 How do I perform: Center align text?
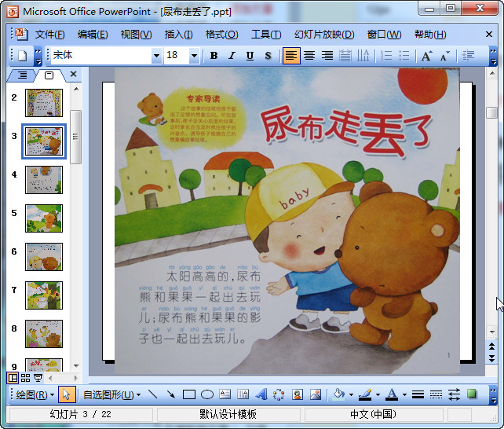click(x=309, y=56)
